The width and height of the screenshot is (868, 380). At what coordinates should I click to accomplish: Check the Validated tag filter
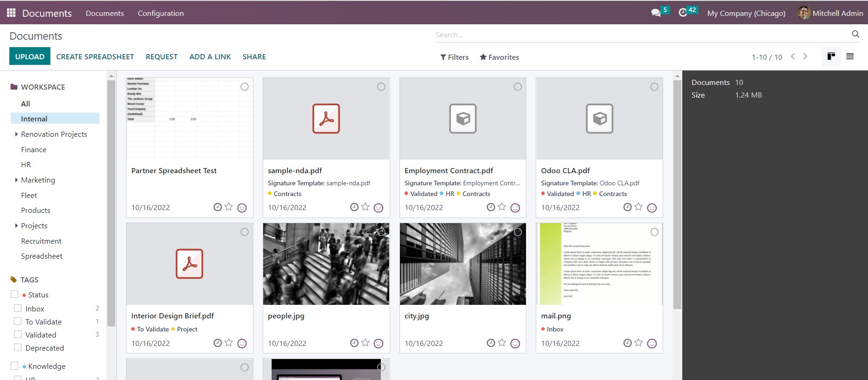point(18,334)
